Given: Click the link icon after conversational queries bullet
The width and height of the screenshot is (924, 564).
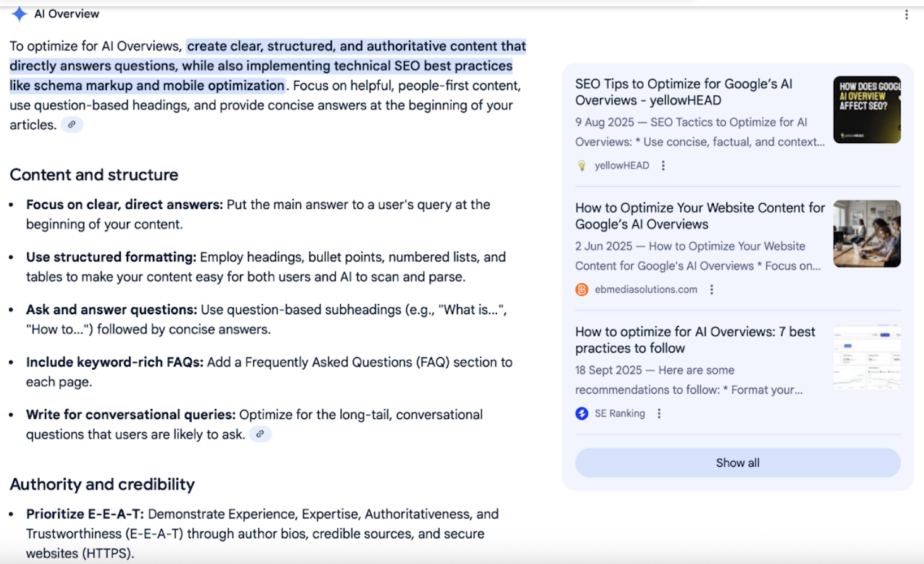Looking at the screenshot, I should point(260,434).
